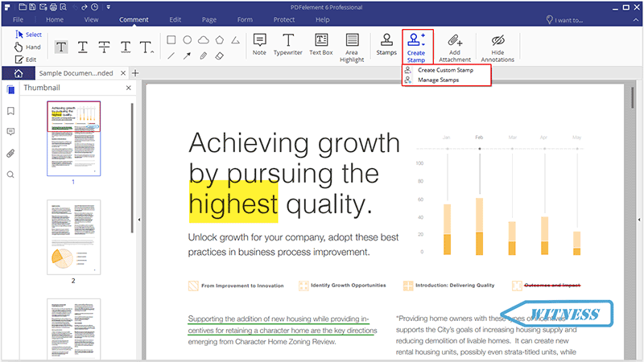Switch to the Home tab
Image resolution: width=644 pixels, height=362 pixels.
pyautogui.click(x=55, y=19)
